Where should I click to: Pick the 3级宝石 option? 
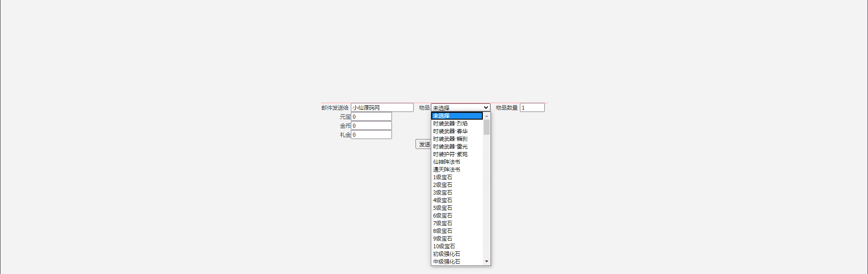(457, 193)
